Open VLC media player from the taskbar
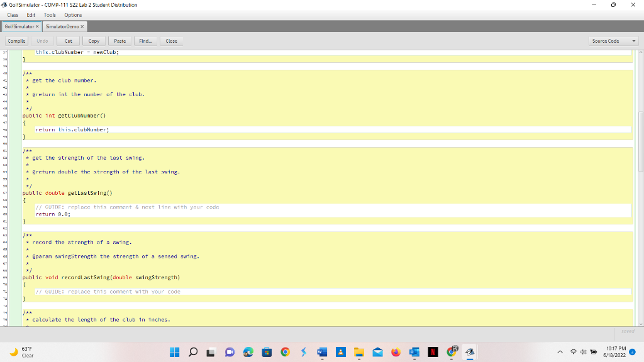Viewport: 644px width, 362px height. click(340, 352)
